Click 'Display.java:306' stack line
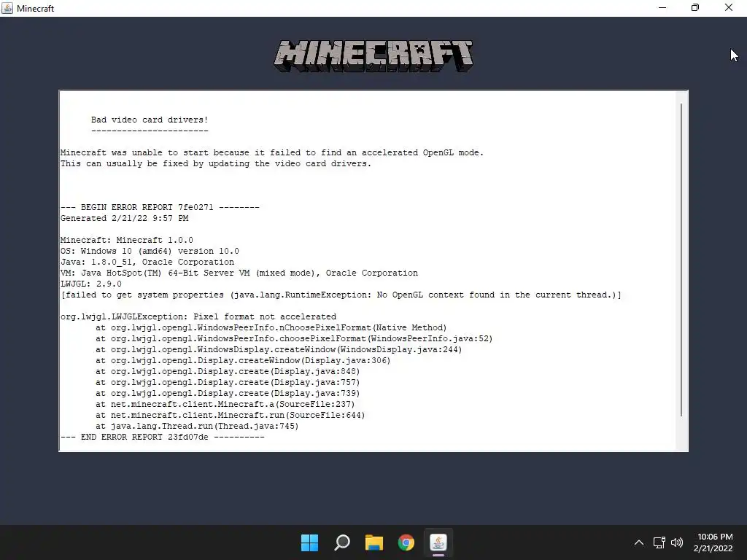747x560 pixels. [x=243, y=360]
